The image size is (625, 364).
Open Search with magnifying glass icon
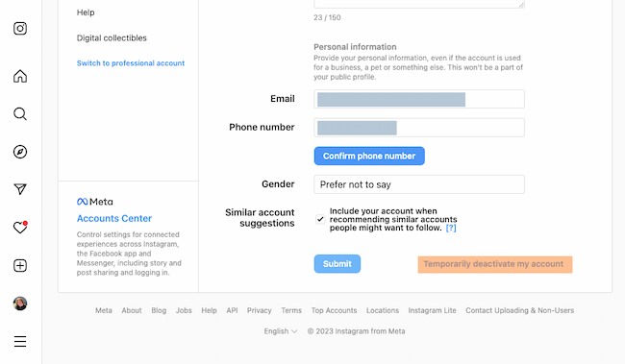click(x=20, y=114)
